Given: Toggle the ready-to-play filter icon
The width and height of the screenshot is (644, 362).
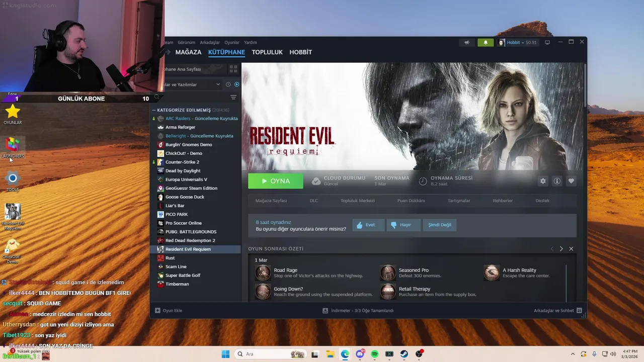Looking at the screenshot, I should pos(236,84).
